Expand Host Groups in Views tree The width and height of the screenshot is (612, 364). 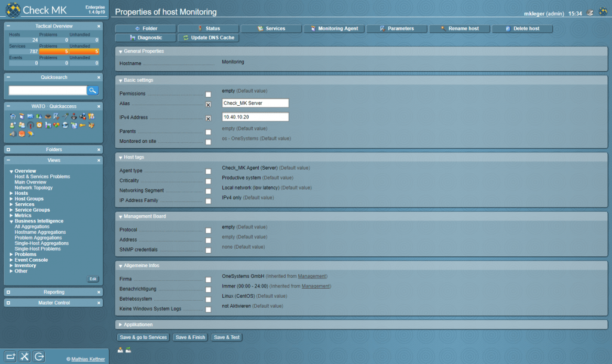click(11, 199)
